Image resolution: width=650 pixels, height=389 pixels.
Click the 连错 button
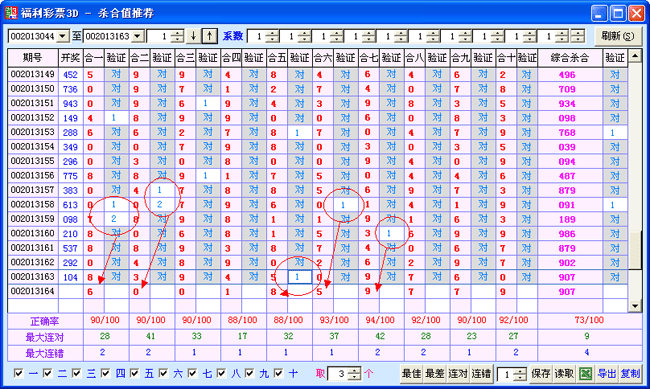click(481, 374)
